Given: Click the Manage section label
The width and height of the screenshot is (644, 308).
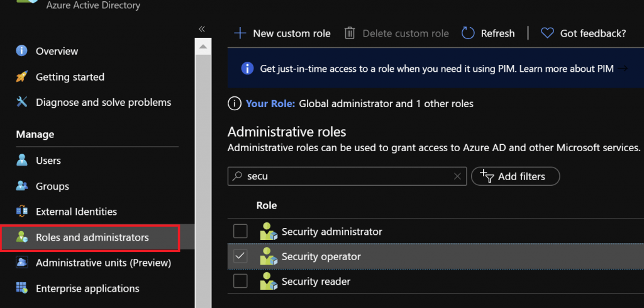Looking at the screenshot, I should coord(35,134).
